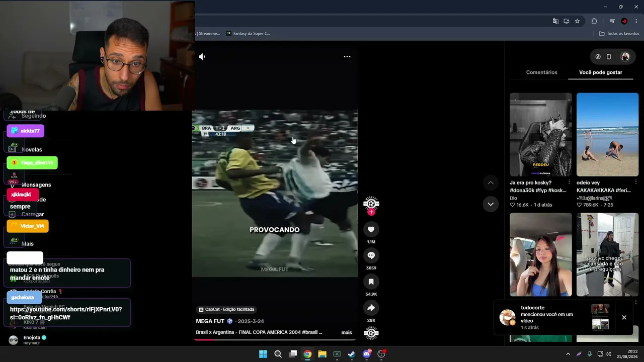
Task: Click Chrome's translate page icon
Action: coord(555,21)
